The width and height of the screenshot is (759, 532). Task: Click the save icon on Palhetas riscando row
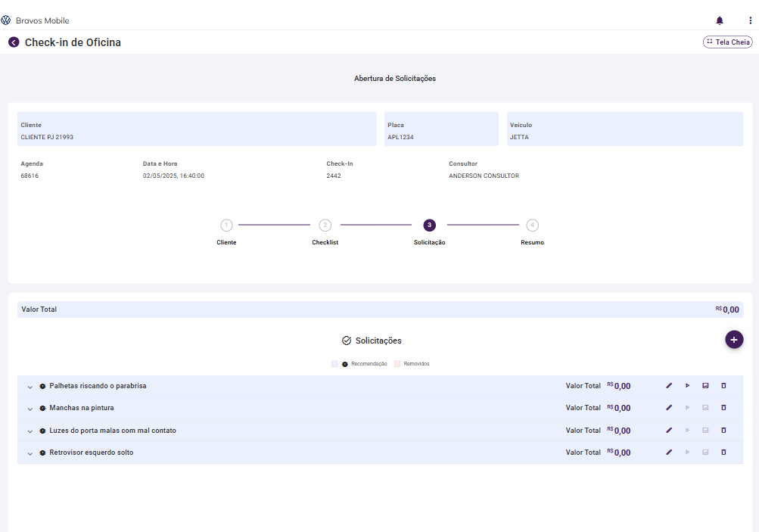(705, 386)
